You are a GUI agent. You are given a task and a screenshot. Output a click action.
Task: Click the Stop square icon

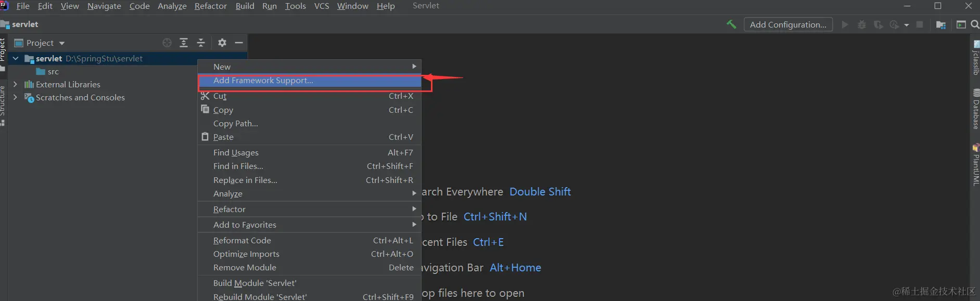(x=920, y=24)
